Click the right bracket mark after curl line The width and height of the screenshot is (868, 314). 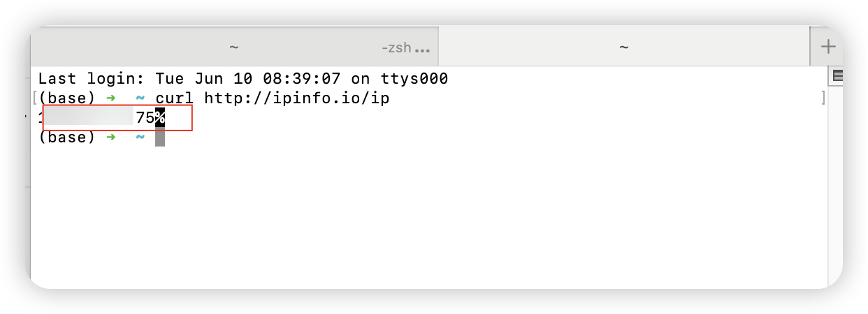coord(823,98)
